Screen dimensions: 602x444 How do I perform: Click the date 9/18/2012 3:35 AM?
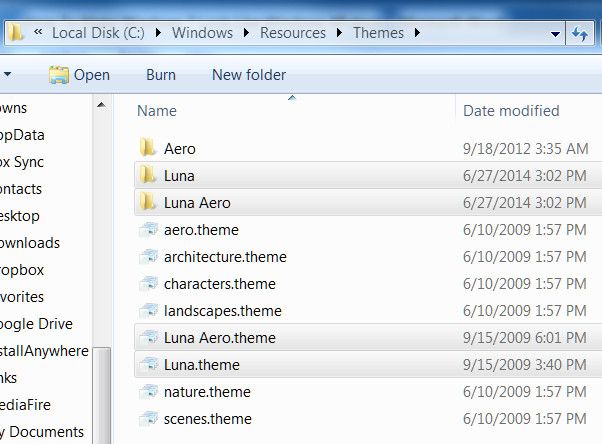tap(526, 149)
